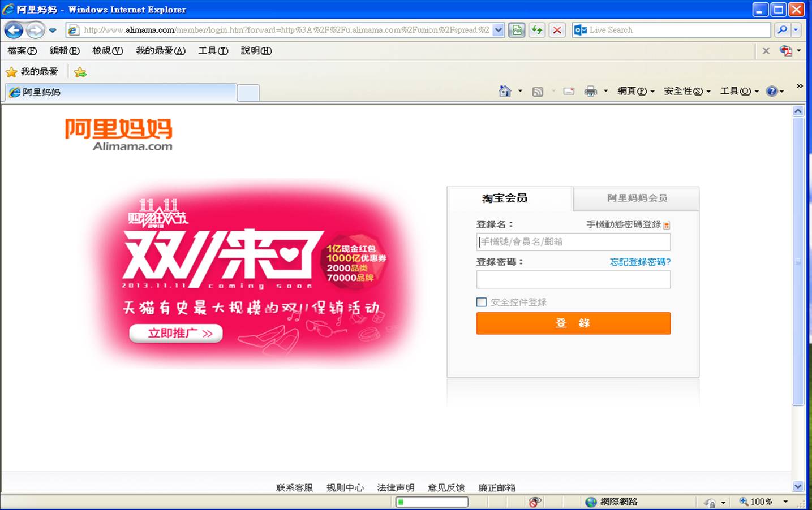Click the page loading progress bar
Image resolution: width=812 pixels, height=510 pixels.
tap(432, 502)
